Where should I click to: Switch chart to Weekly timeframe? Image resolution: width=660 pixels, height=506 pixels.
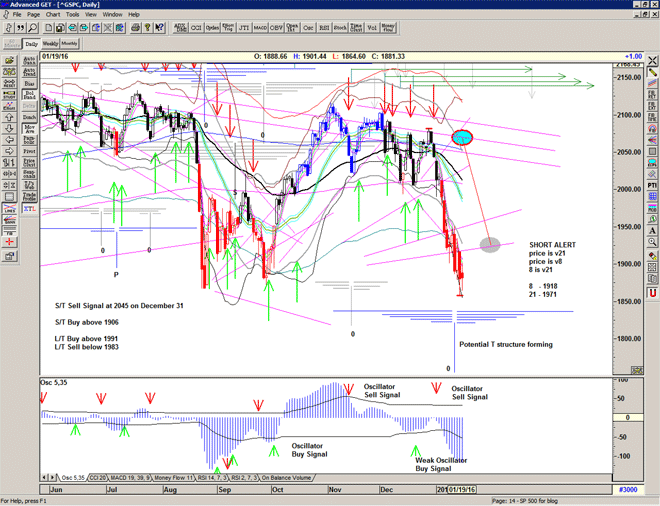tap(50, 44)
